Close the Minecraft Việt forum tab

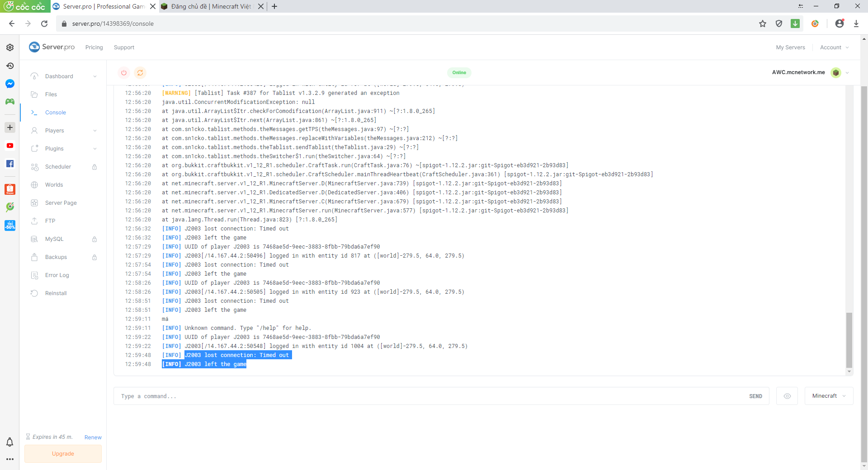click(261, 6)
